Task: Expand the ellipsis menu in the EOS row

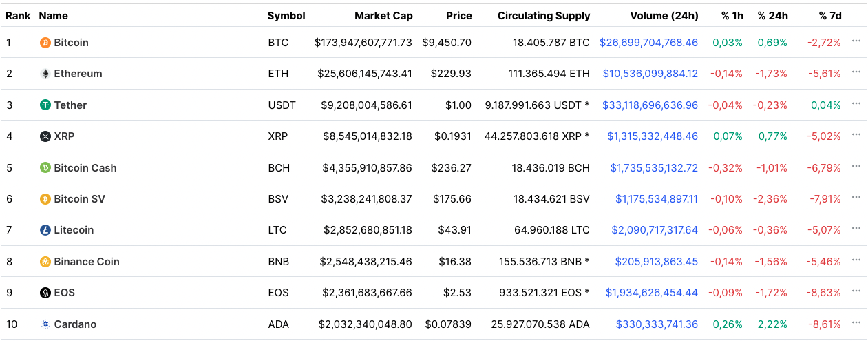Action: 856,291
